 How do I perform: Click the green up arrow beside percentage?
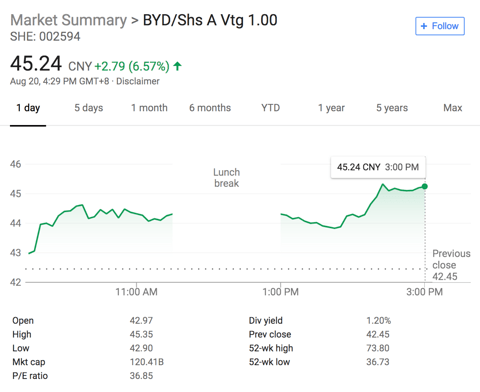(x=177, y=66)
